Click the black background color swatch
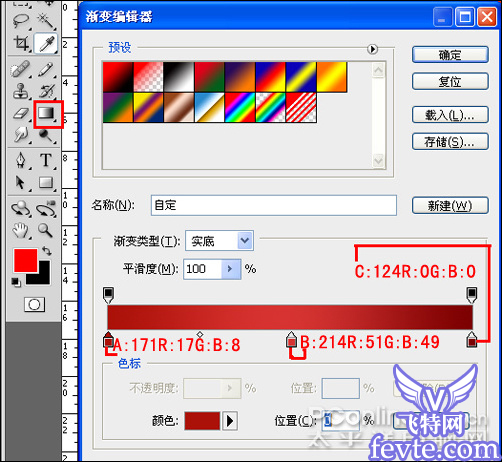Screen dimensions: 502x462 tap(43, 277)
